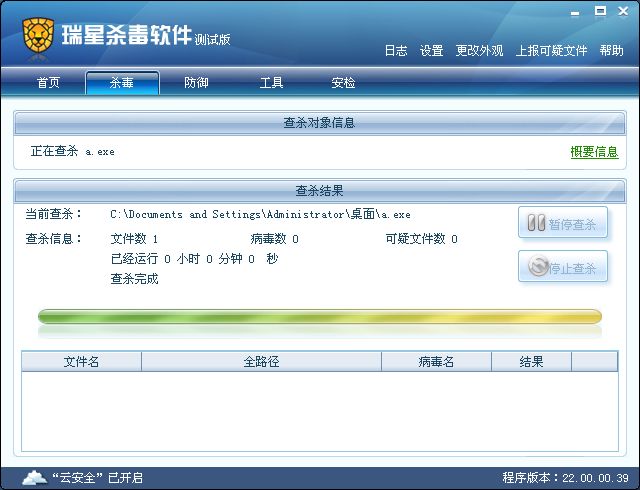Close the Rising antivirus window
The height and width of the screenshot is (490, 640).
pyautogui.click(x=623, y=11)
